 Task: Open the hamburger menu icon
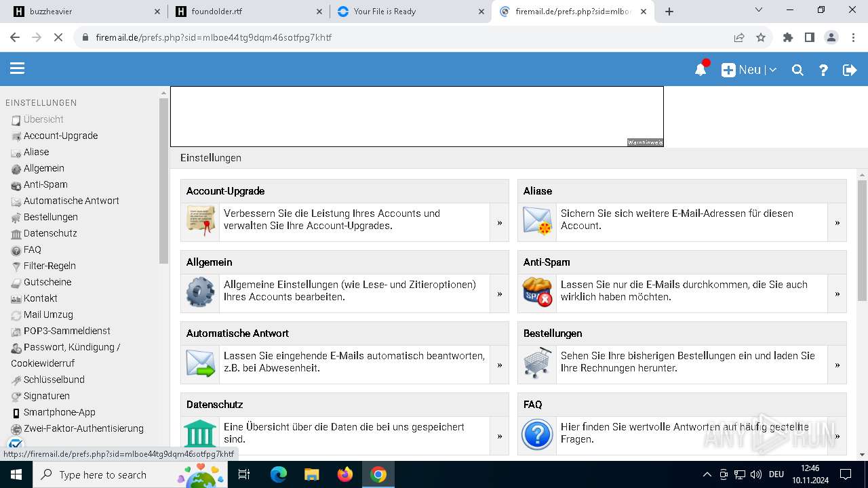(x=17, y=68)
